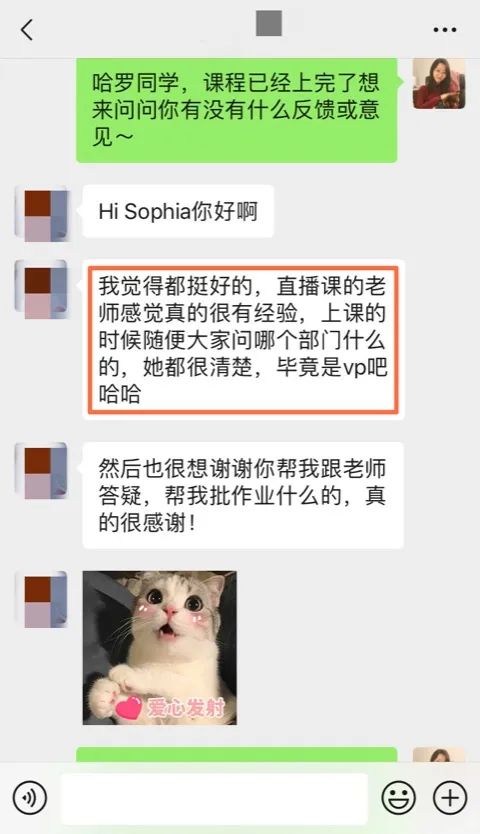Viewport: 480px width, 834px height.
Task: Open the cat sticker image
Action: coord(160,648)
